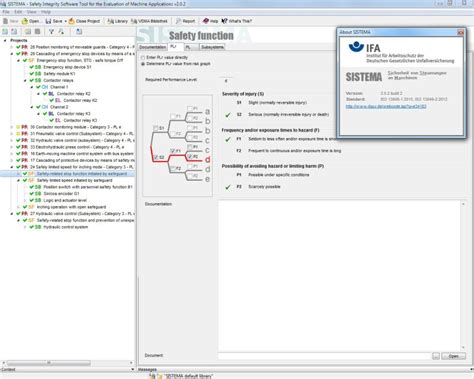Click the CH icon of Channel 2
474x379 pixels.
[x=45, y=107]
